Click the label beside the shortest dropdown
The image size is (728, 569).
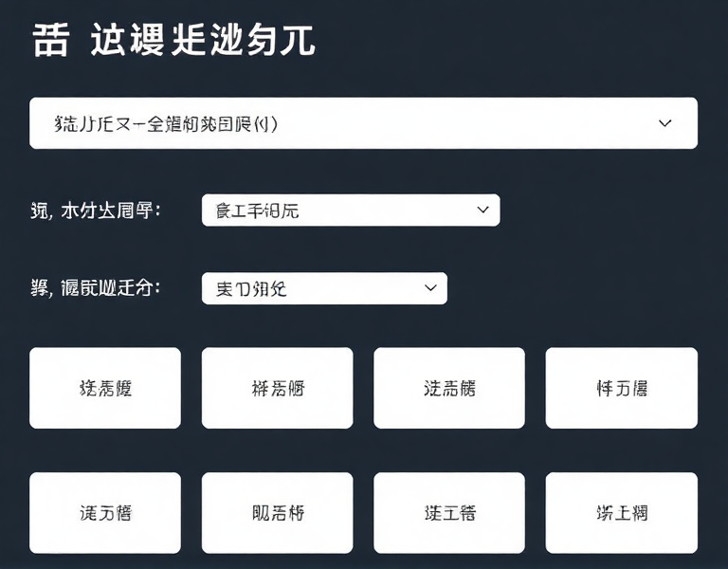point(96,288)
